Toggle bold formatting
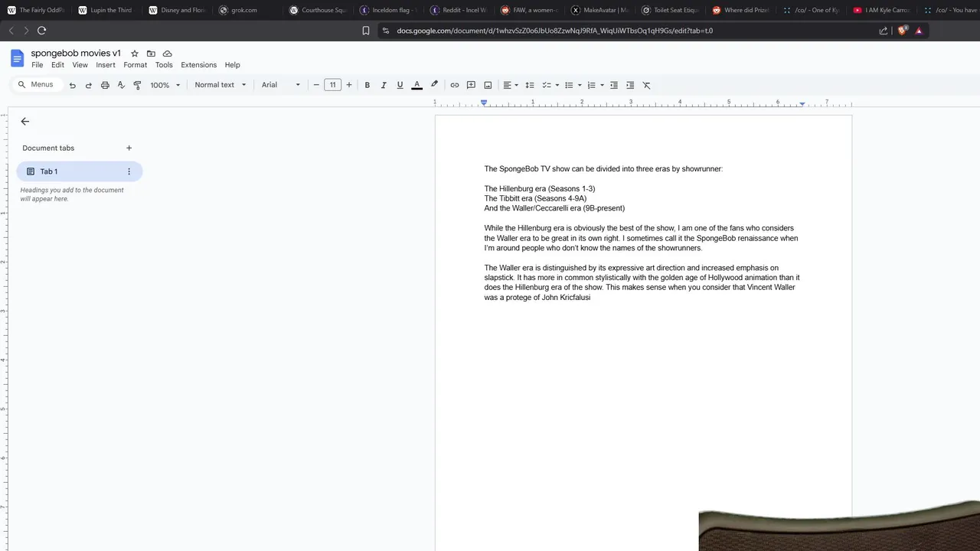The width and height of the screenshot is (980, 551). pos(367,85)
